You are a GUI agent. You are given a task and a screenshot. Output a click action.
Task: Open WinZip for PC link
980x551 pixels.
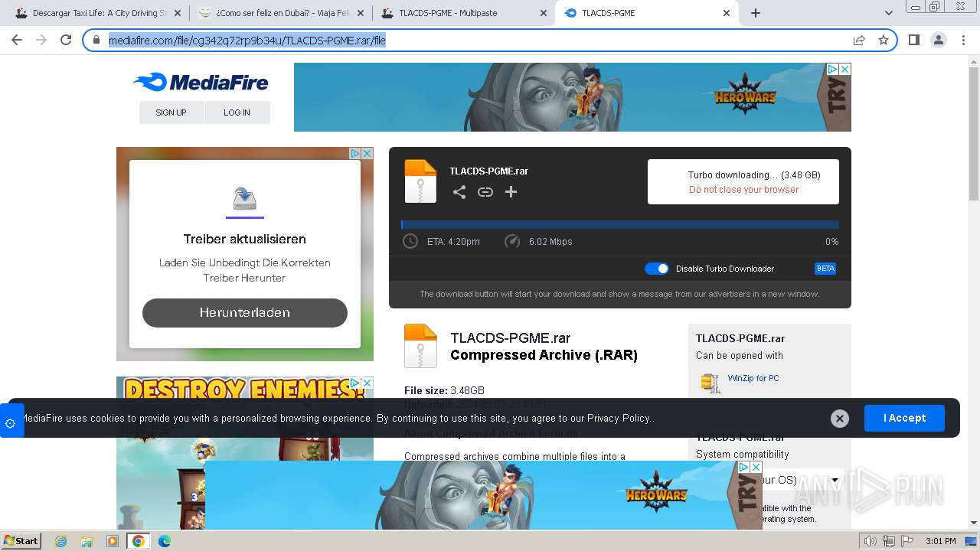(x=753, y=378)
